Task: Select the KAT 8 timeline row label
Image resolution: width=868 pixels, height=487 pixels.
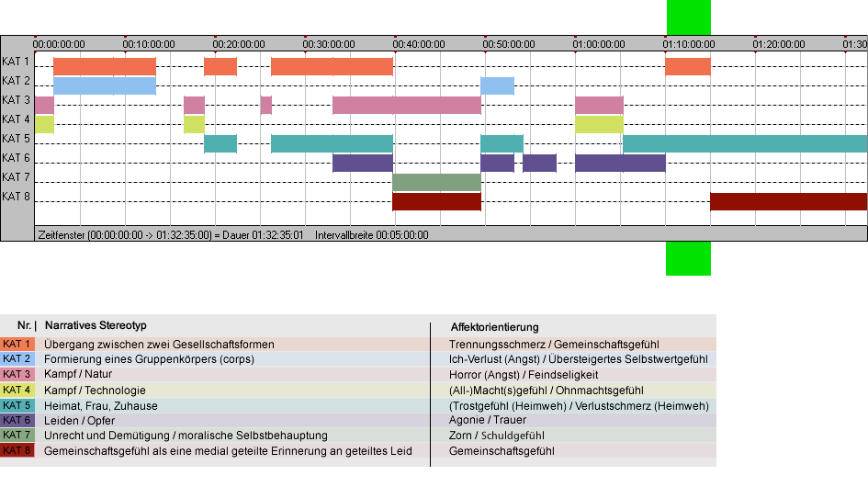Action: [16, 197]
